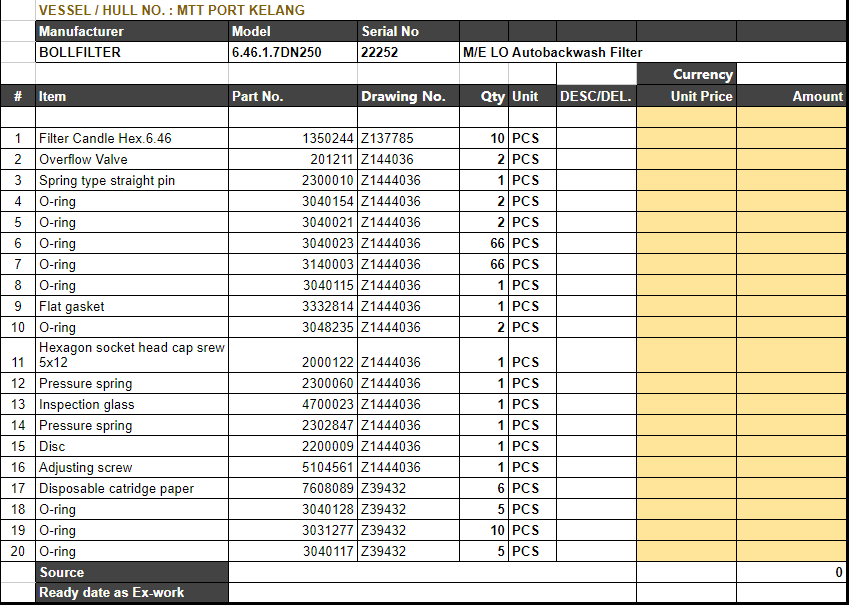850x606 pixels.
Task: Click the DESC/DEL. cell for Disc row
Action: (x=596, y=446)
